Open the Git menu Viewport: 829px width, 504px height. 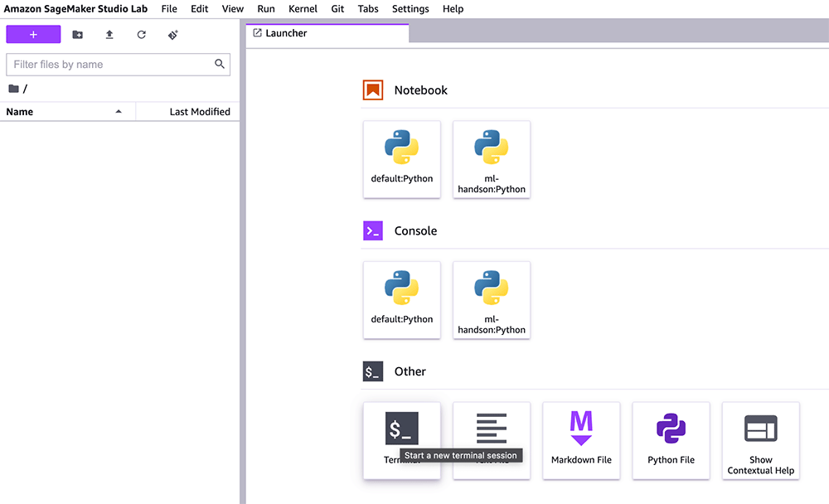(x=337, y=9)
